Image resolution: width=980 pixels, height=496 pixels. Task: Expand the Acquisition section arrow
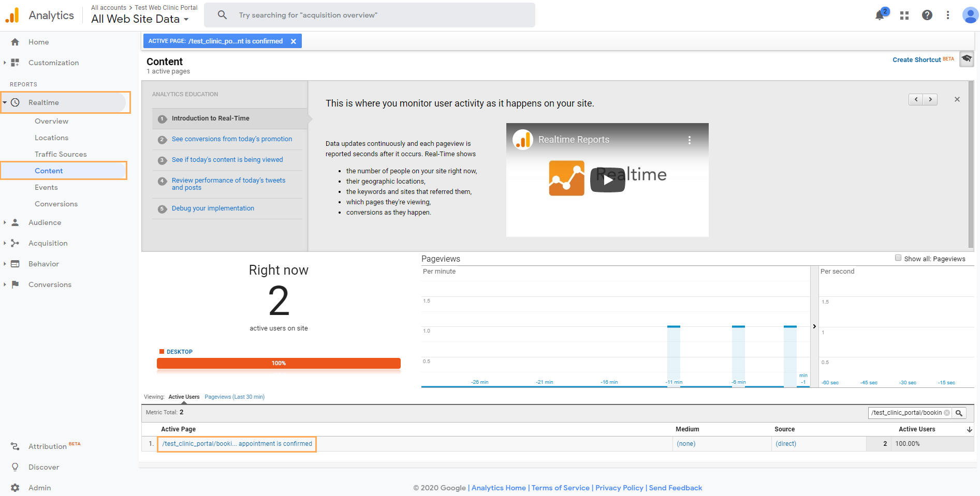tap(5, 243)
